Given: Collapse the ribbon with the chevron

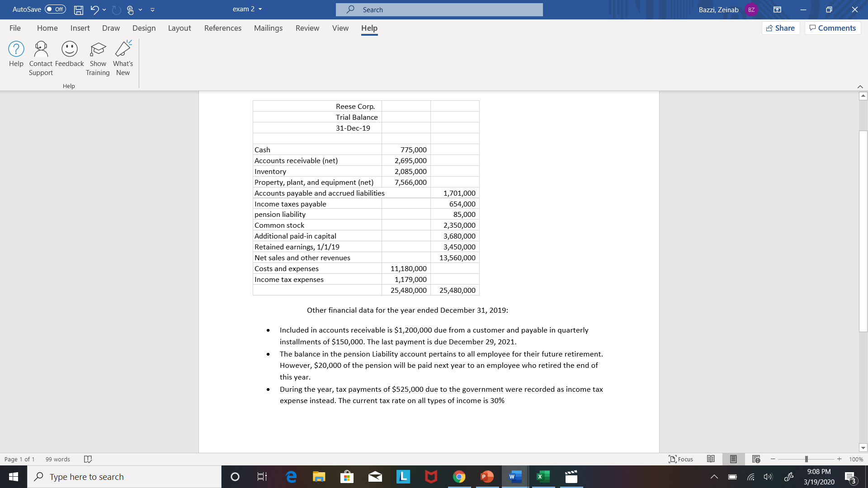Looking at the screenshot, I should (860, 86).
